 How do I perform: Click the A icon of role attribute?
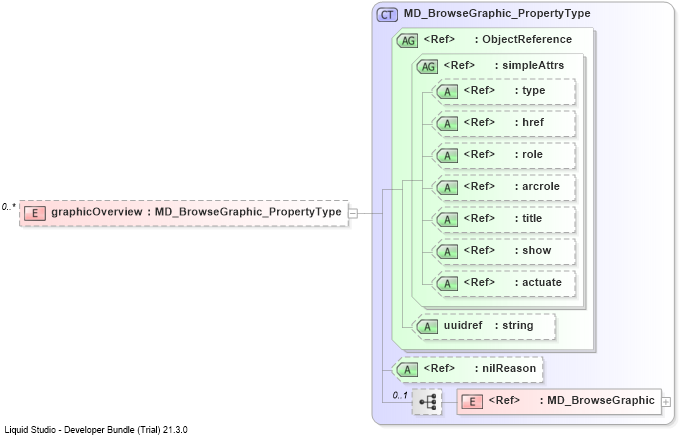tap(447, 156)
